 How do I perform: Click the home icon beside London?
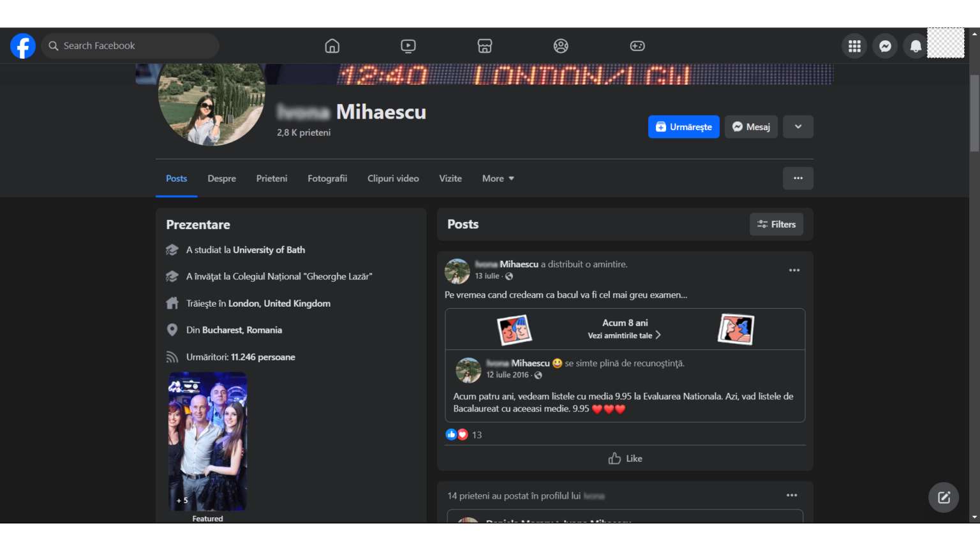172,304
